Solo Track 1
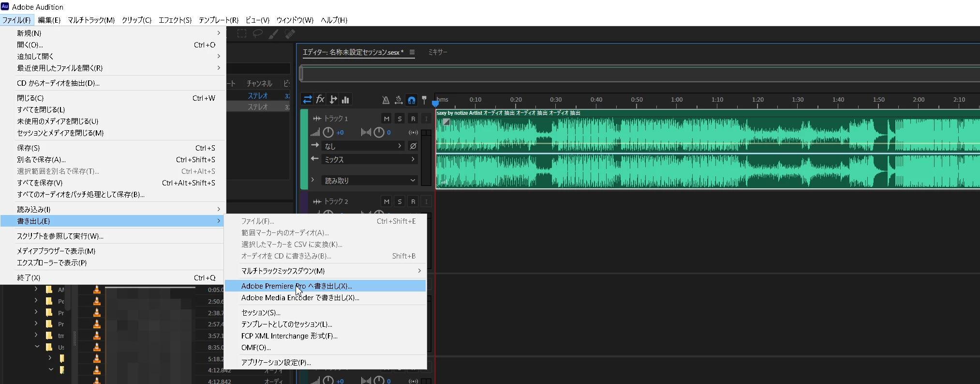The height and width of the screenshot is (384, 980). (x=400, y=119)
